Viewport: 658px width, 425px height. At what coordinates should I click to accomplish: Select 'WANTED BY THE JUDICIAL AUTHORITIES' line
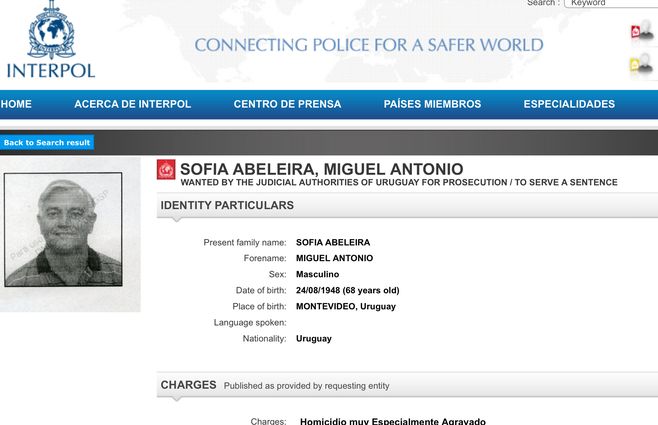399,183
